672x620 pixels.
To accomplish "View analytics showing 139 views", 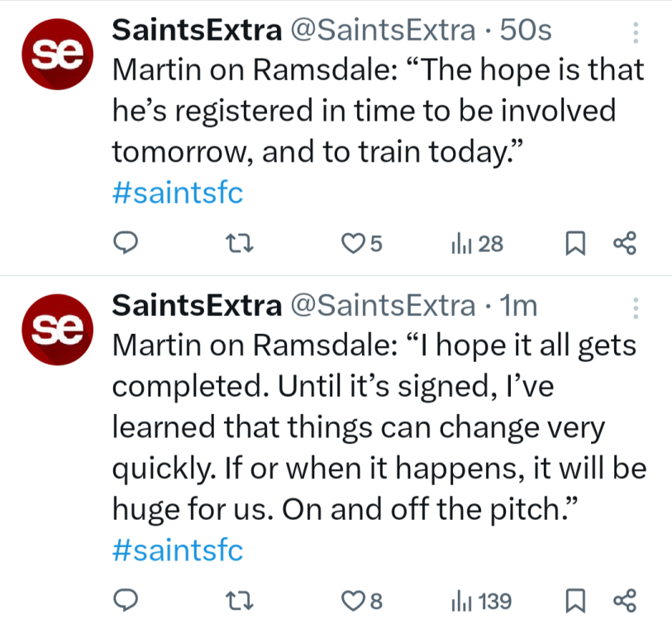I will 481,599.
